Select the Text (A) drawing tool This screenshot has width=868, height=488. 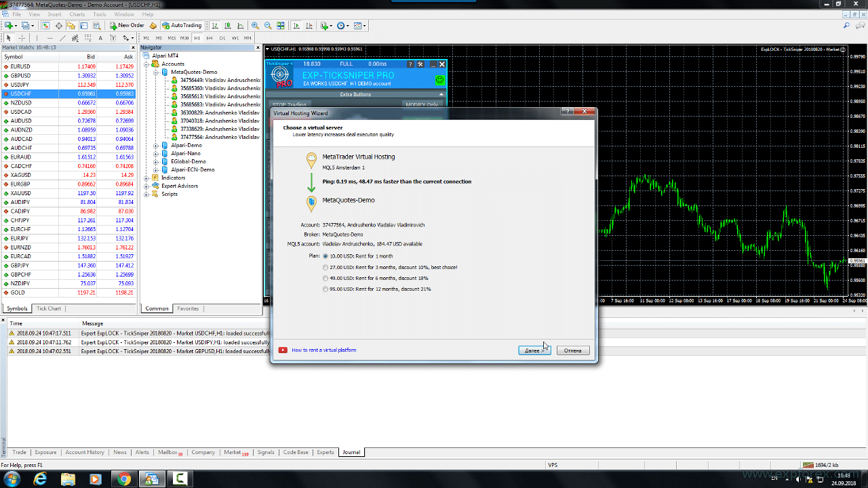(x=101, y=38)
